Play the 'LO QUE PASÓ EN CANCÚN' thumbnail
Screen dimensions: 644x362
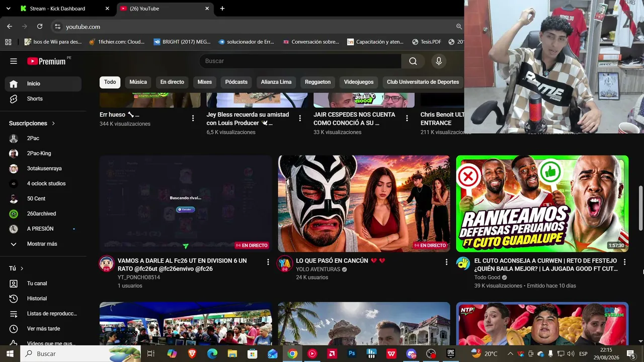pos(364,204)
